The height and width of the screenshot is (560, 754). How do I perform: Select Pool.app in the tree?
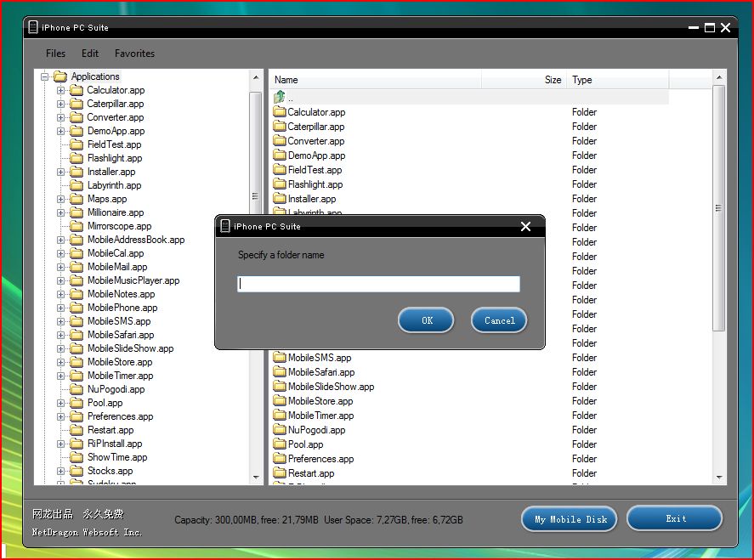pos(105,403)
